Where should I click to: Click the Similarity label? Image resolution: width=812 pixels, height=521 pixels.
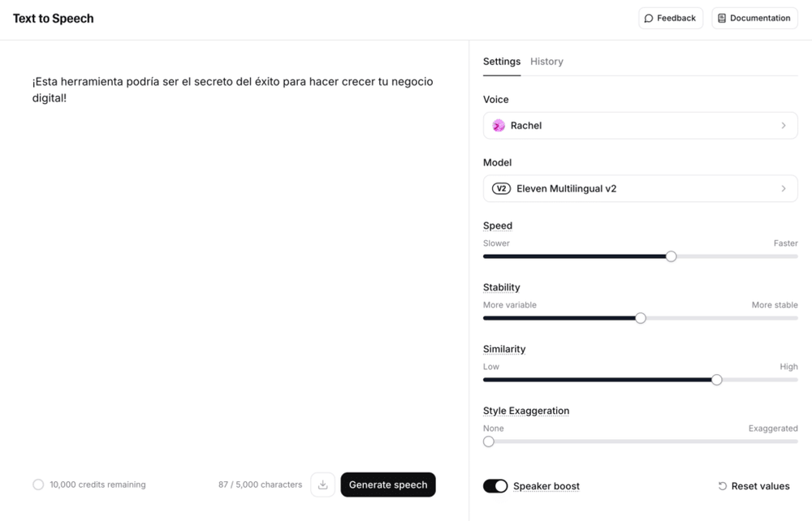point(504,349)
